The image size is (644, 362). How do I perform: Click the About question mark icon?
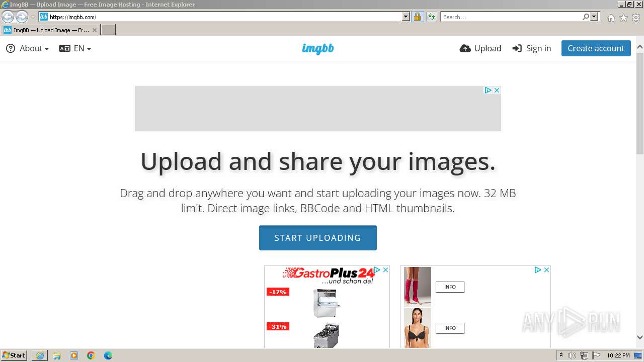(x=11, y=48)
